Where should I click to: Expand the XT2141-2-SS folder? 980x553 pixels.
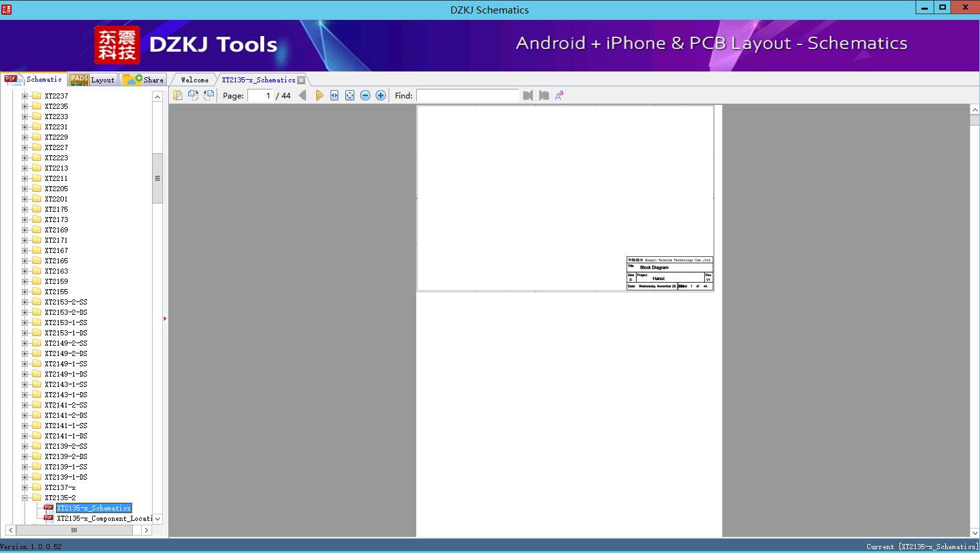point(25,405)
